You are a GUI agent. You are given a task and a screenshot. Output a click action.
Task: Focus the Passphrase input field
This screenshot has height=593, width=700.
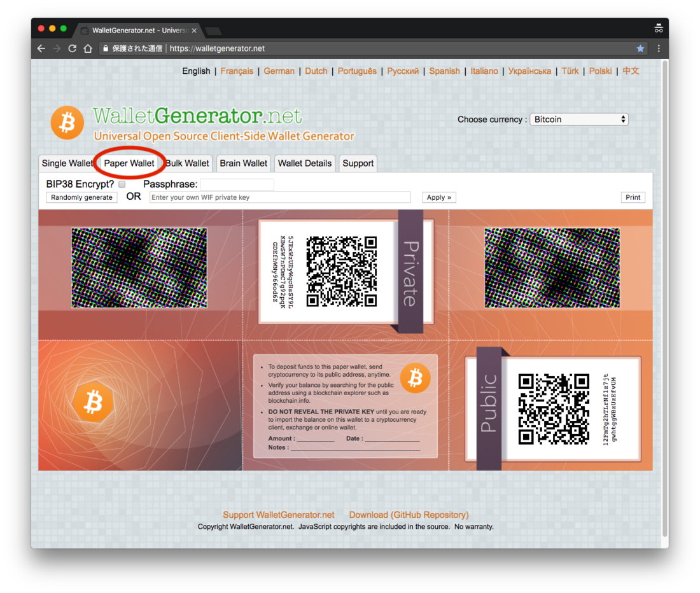(x=237, y=185)
